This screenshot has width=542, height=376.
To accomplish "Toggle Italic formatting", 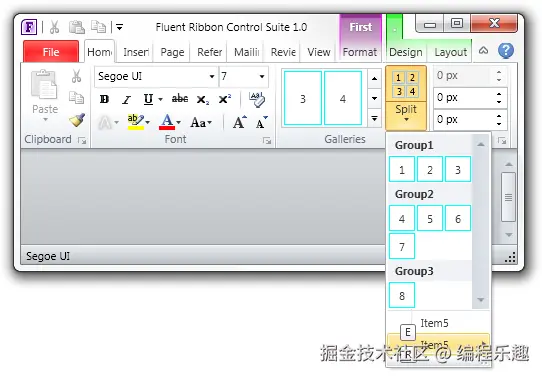I will tap(126, 100).
